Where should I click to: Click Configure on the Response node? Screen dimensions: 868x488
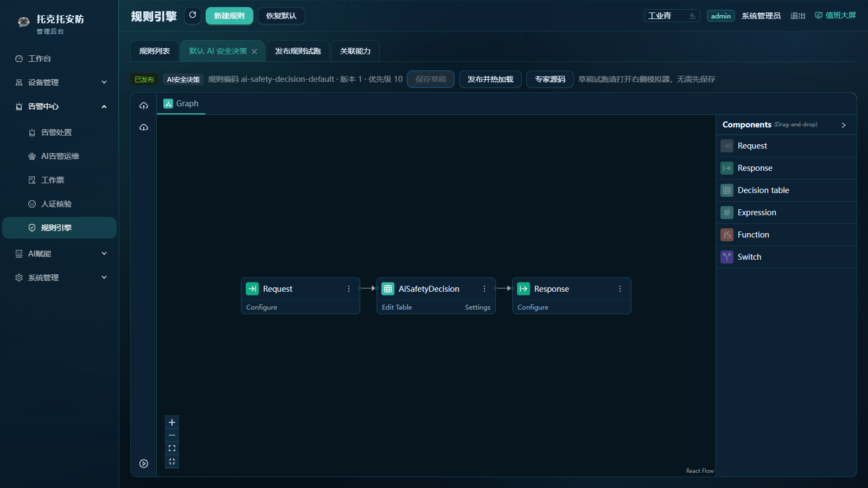click(533, 307)
